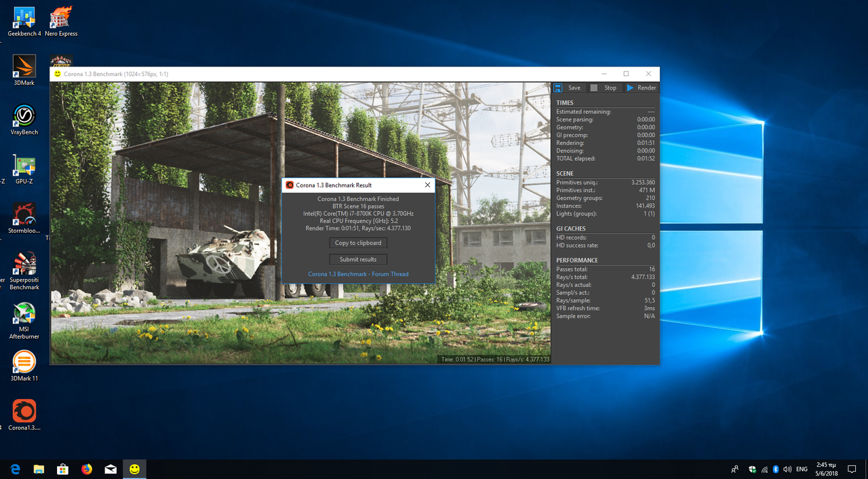Open Windows Defender security tray icon
Screen dimensions: 868x479
coord(753,469)
